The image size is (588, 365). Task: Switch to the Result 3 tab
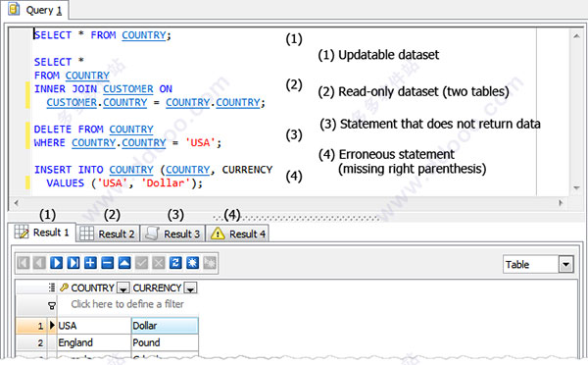(x=172, y=234)
